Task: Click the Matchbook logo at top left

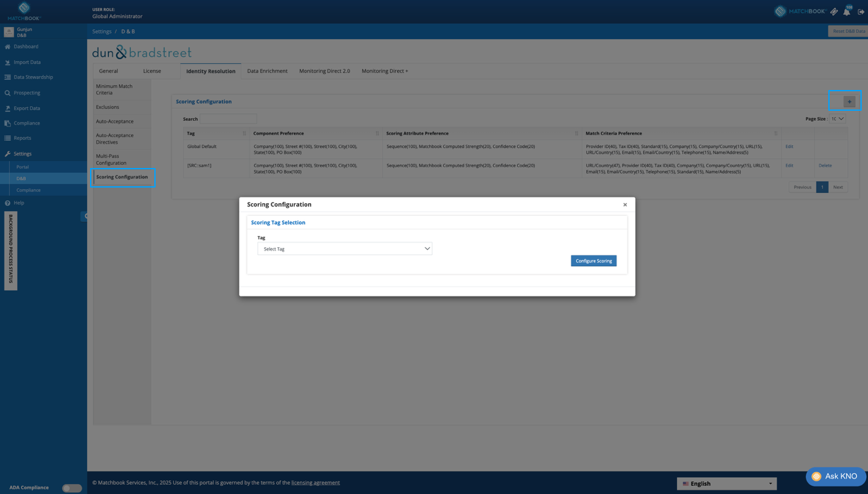Action: point(24,11)
